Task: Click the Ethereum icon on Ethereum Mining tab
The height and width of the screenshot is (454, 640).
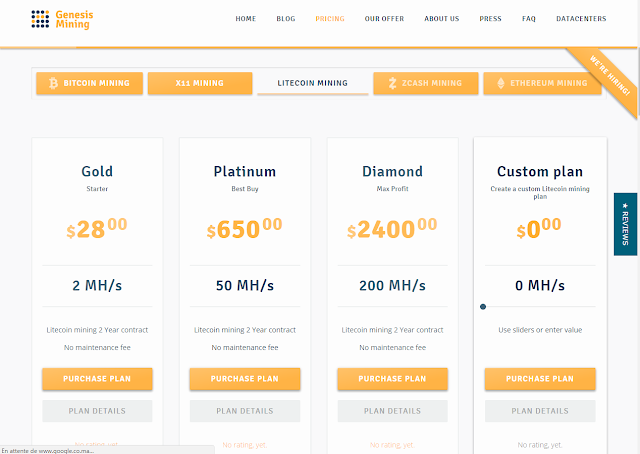Action: [501, 83]
